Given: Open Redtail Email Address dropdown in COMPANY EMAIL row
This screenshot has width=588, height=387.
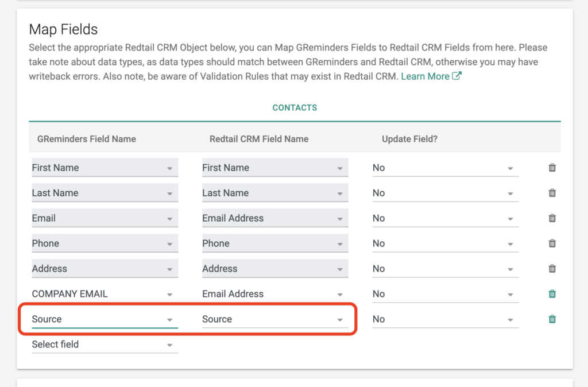Looking at the screenshot, I should tap(275, 293).
